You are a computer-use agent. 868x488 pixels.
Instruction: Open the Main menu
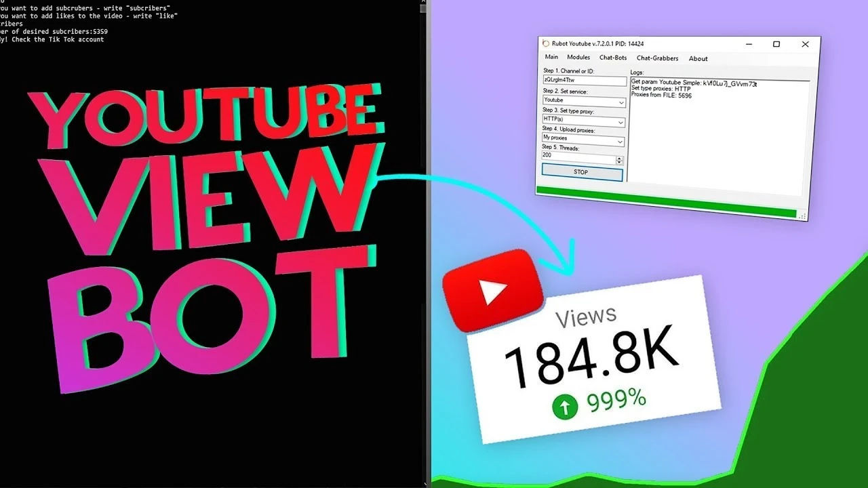tap(551, 58)
